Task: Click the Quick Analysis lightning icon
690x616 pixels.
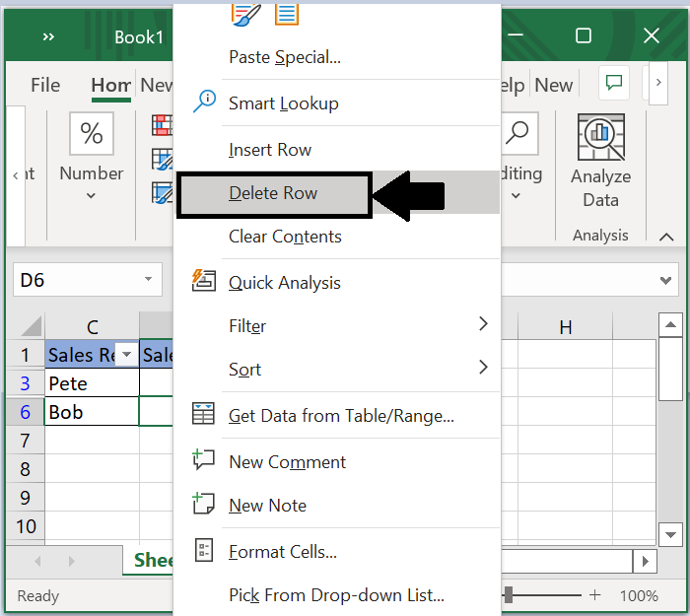Action: click(x=204, y=282)
